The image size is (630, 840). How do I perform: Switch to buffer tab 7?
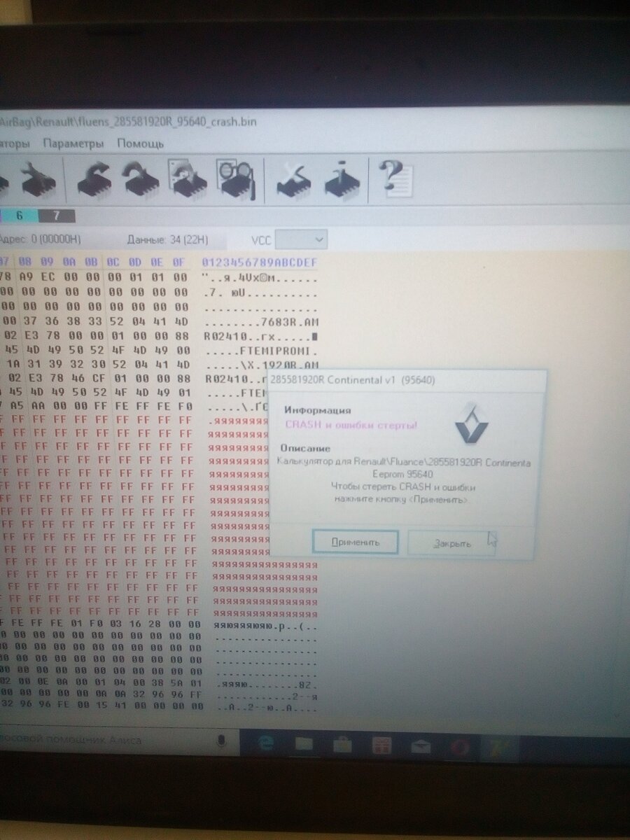pos(56,216)
